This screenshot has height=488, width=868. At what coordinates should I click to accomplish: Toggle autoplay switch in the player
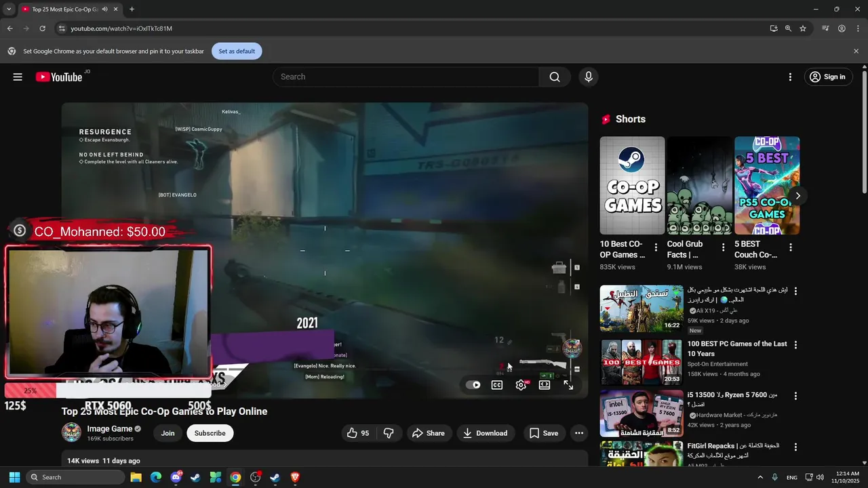pos(473,385)
